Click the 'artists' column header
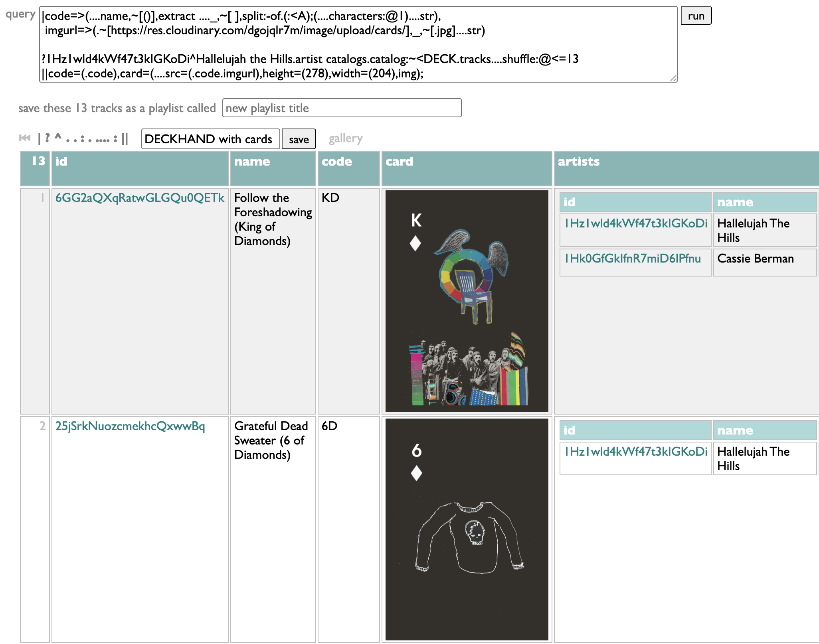 686,168
